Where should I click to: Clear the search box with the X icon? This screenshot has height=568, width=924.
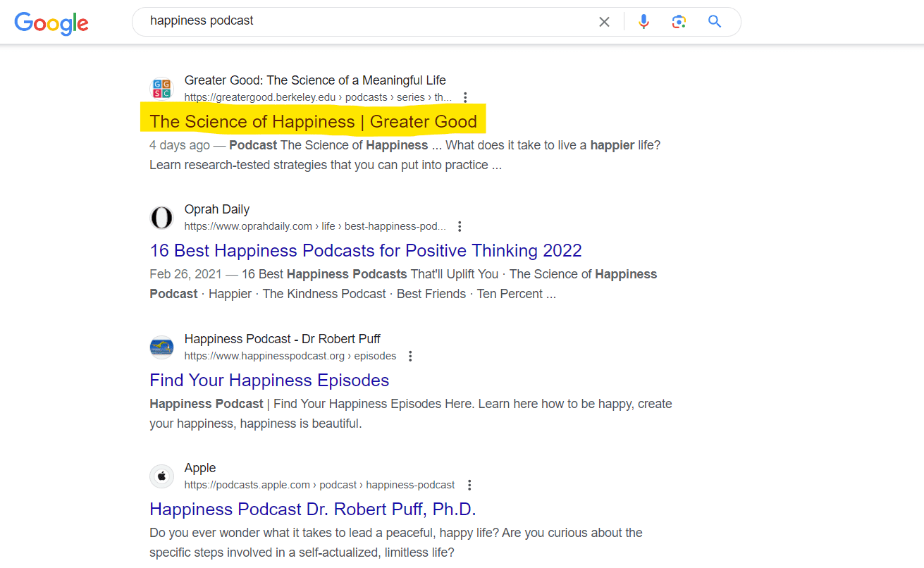604,22
